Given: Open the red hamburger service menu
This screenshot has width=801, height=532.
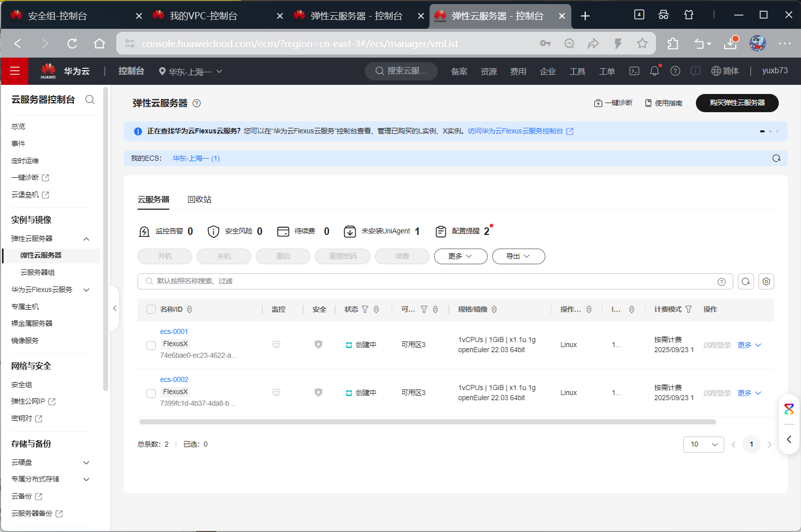Looking at the screenshot, I should 15,71.
